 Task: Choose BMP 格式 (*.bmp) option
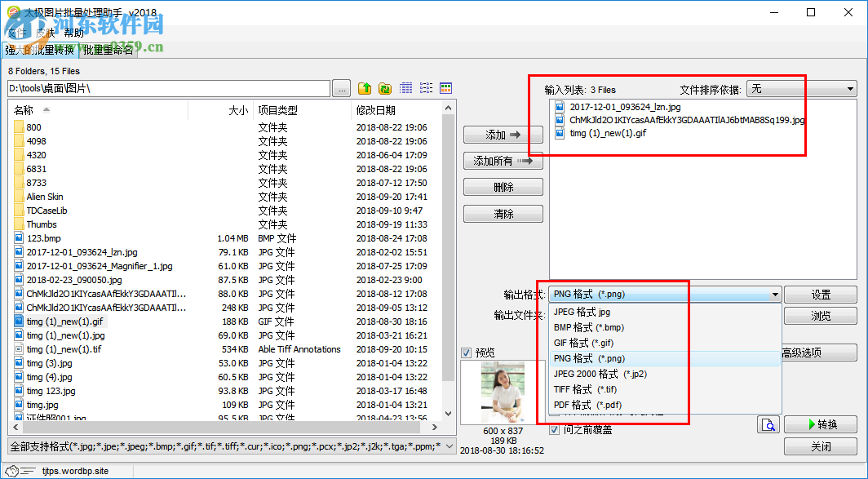[666, 327]
